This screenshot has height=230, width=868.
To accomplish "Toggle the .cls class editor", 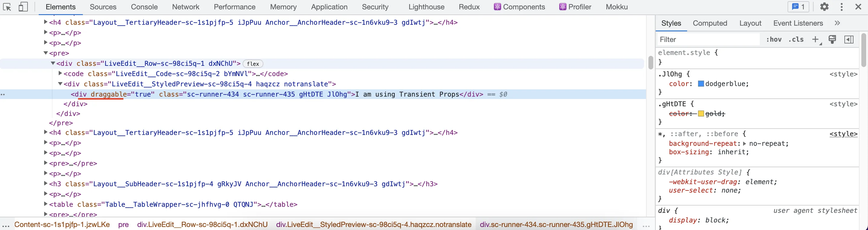I will (x=796, y=40).
